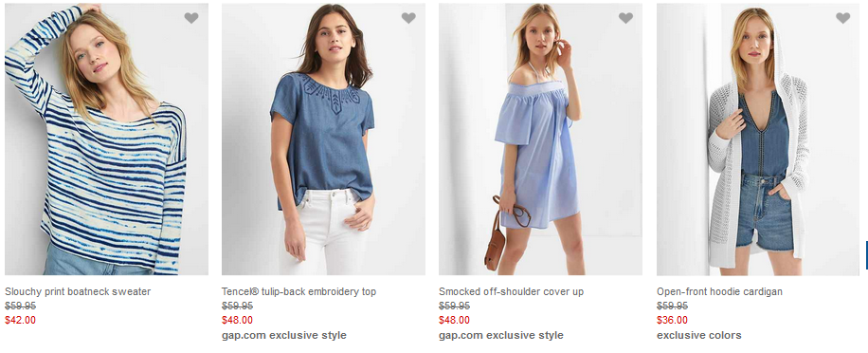Image resolution: width=868 pixels, height=353 pixels.
Task: Toggle heart on Open-front hoodie cardigan
Action: pyautogui.click(x=843, y=18)
